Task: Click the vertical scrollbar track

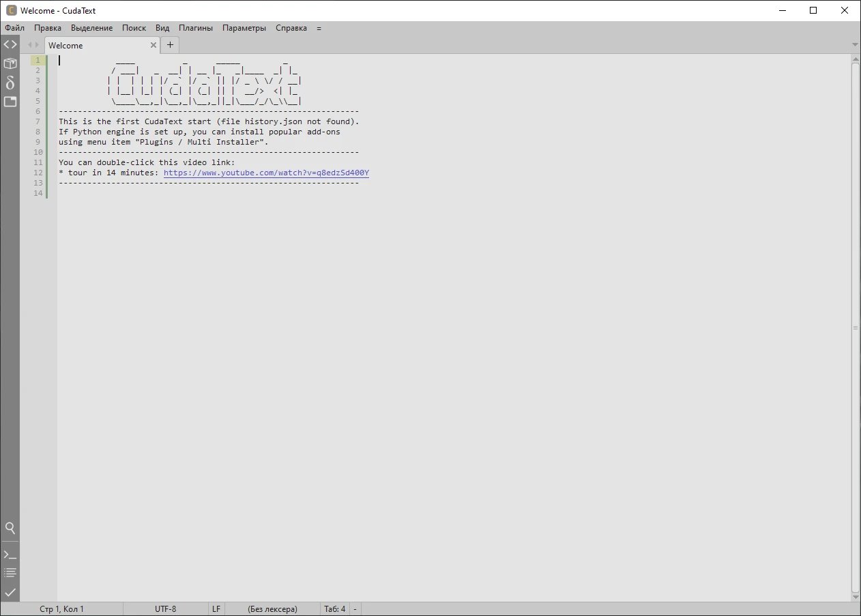Action: (856, 327)
